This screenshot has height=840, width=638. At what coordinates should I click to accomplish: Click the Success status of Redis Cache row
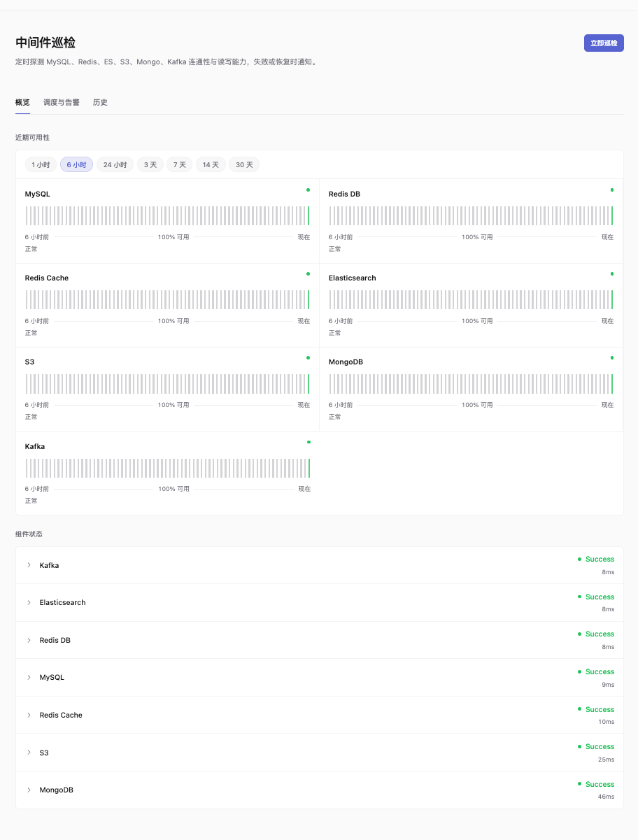point(596,709)
